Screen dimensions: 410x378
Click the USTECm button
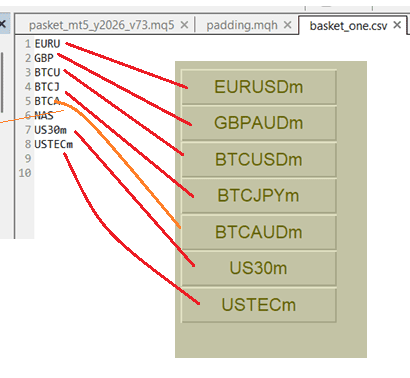pyautogui.click(x=259, y=305)
